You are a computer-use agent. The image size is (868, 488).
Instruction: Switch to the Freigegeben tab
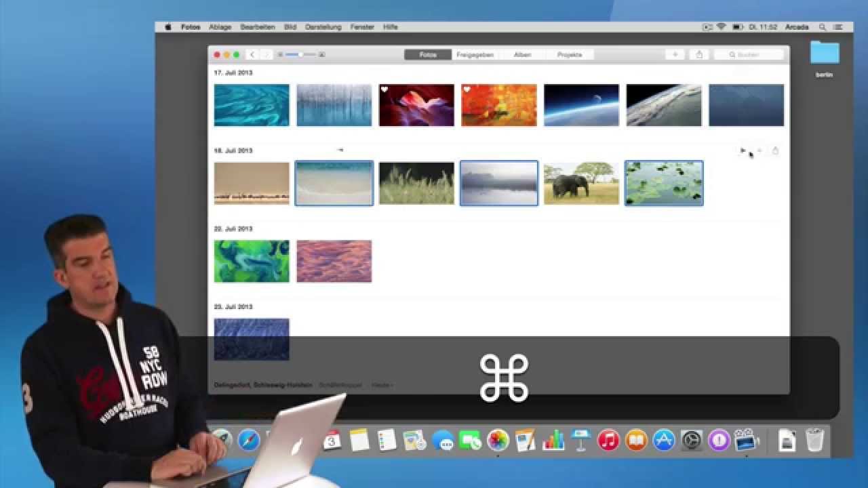click(475, 55)
